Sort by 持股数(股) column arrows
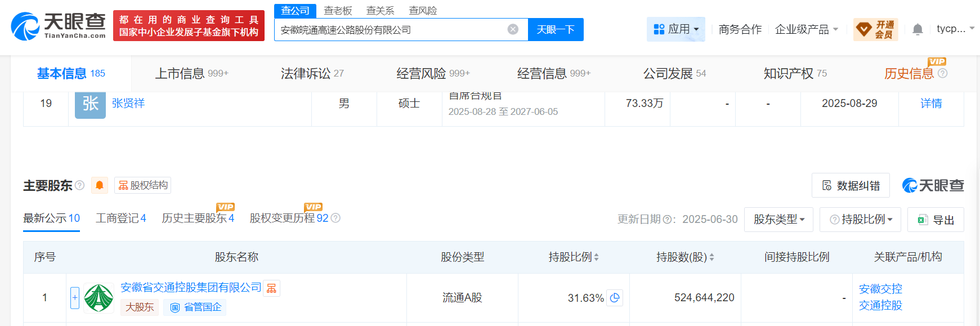 tap(711, 257)
